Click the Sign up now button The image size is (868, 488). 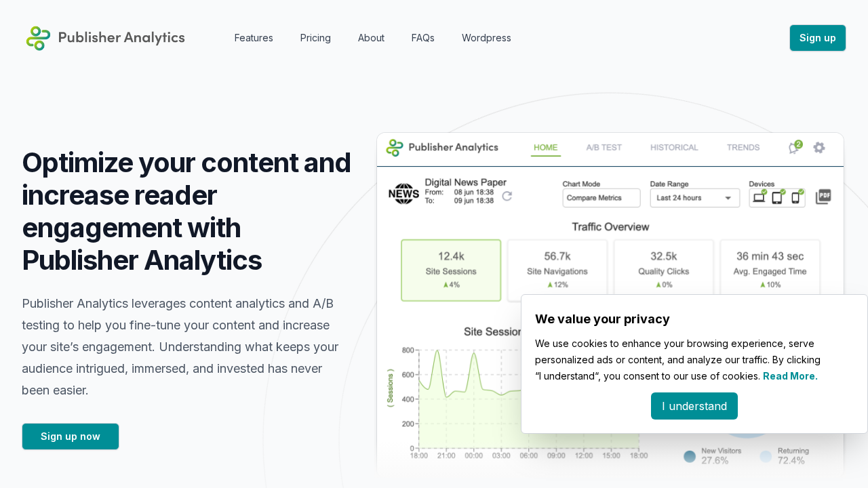[x=70, y=436]
